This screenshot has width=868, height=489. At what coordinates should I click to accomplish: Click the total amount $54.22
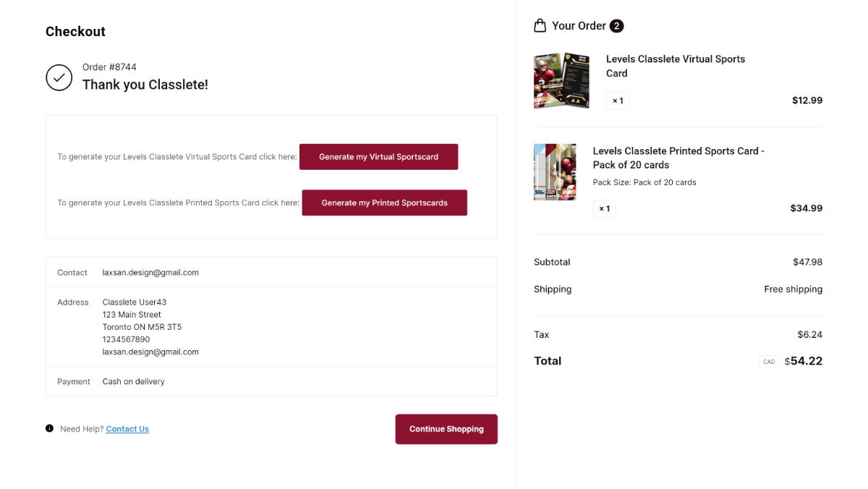803,361
